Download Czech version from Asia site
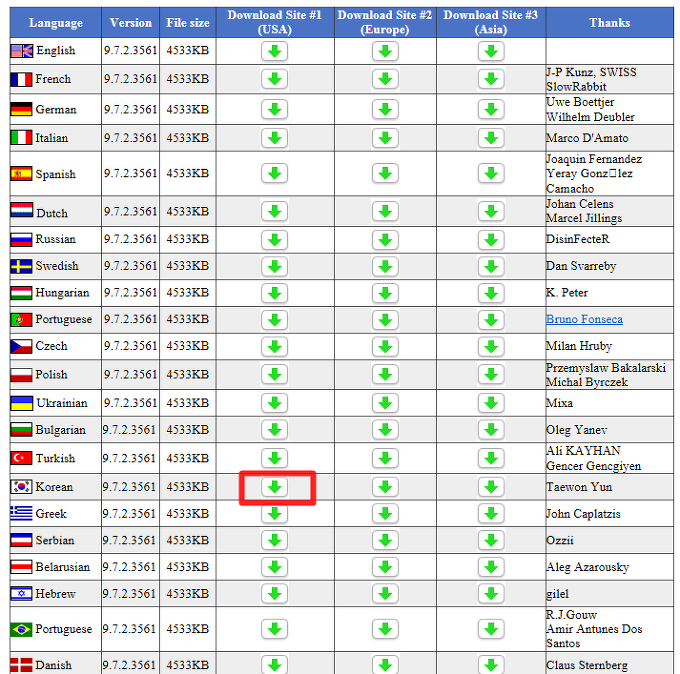680x674 pixels. tap(491, 347)
